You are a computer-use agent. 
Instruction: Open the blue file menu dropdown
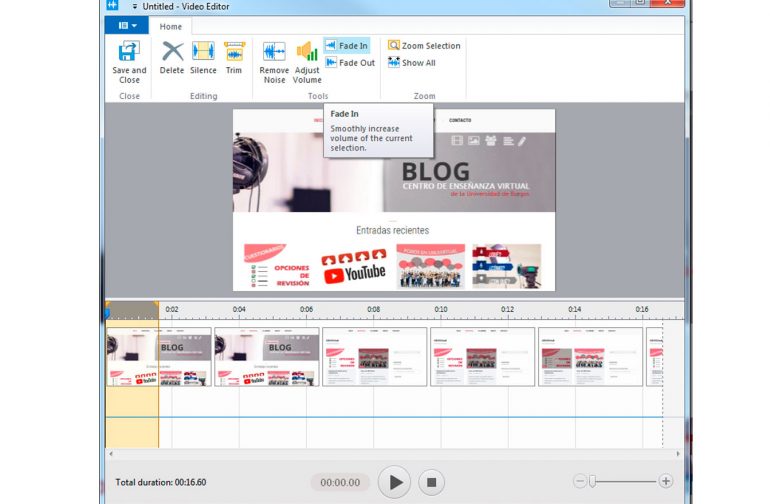[127, 26]
